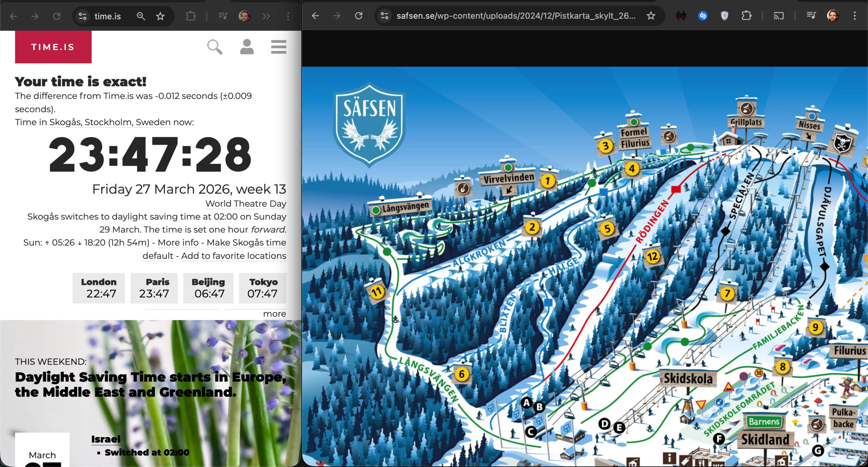The image size is (868, 467).
Task: Open the More info link
Action: point(178,243)
